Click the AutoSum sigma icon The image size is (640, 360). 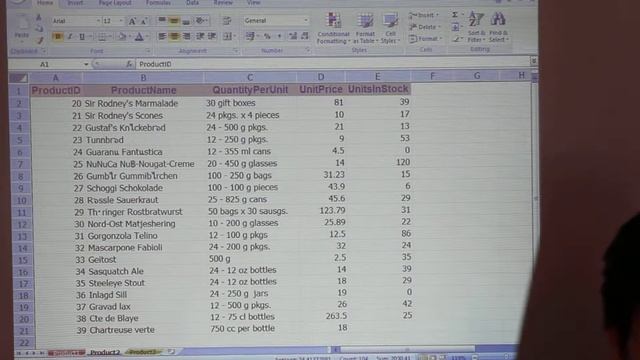(x=455, y=15)
